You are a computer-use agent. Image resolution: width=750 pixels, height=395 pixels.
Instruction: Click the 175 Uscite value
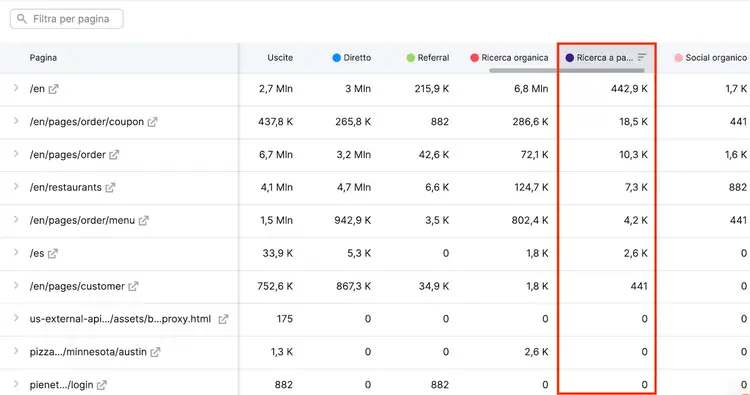point(285,319)
